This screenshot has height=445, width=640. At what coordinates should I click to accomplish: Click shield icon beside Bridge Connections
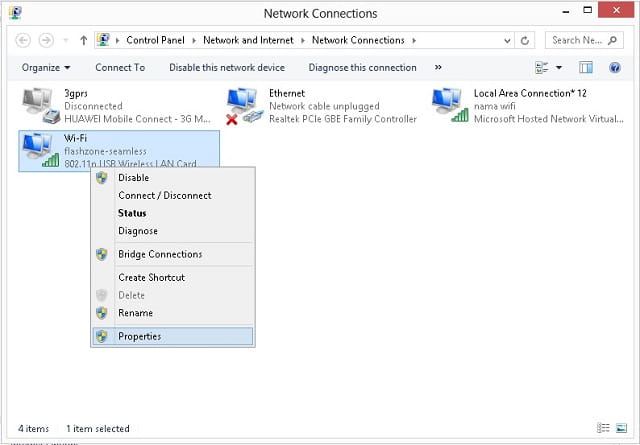[102, 254]
